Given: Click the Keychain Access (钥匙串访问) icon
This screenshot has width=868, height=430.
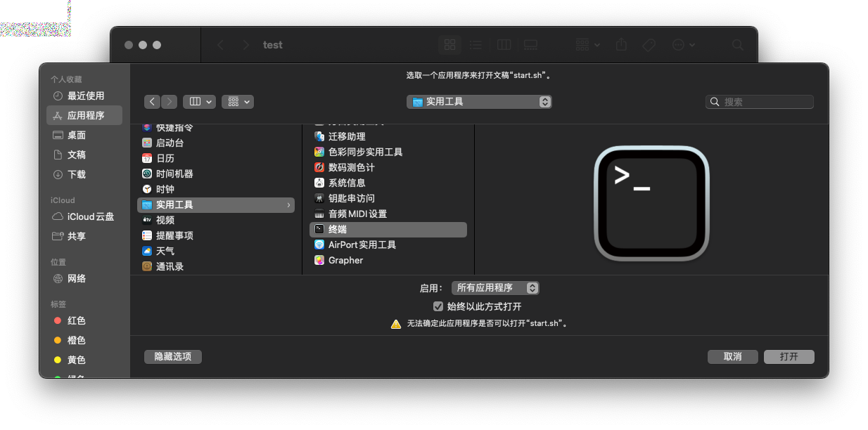Looking at the screenshot, I should (x=319, y=198).
